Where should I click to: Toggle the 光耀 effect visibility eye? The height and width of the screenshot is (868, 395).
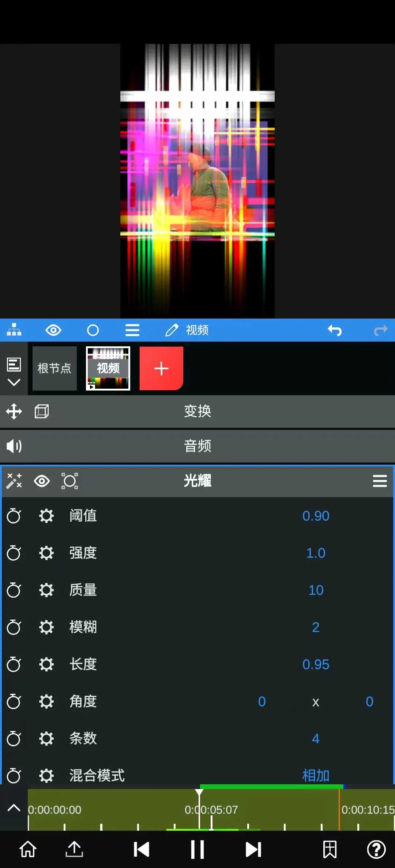pos(42,481)
